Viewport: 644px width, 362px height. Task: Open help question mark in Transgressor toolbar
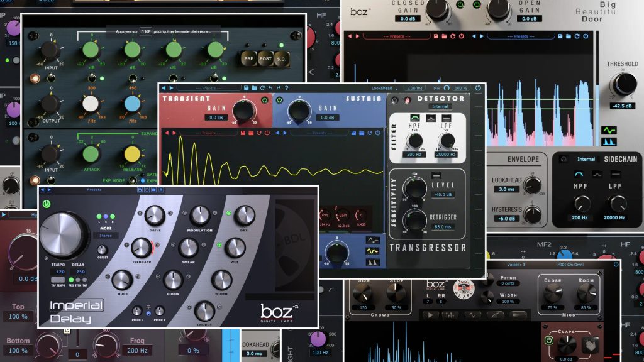[286, 88]
